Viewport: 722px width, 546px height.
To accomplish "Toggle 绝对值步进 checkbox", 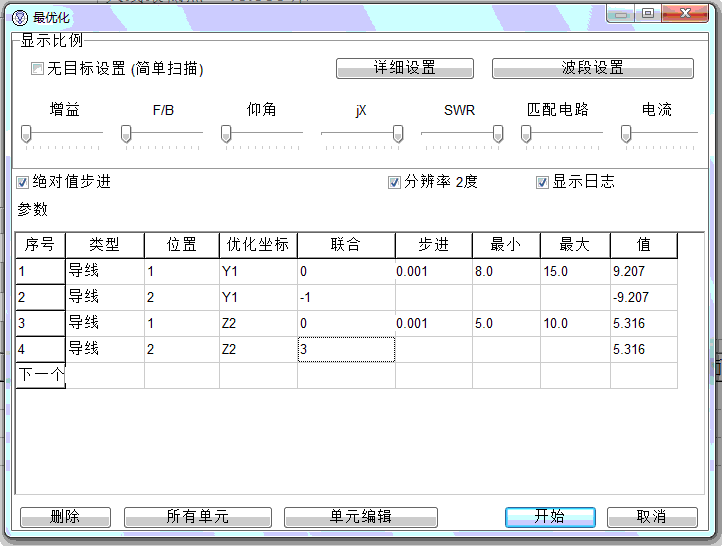I will coord(23,182).
